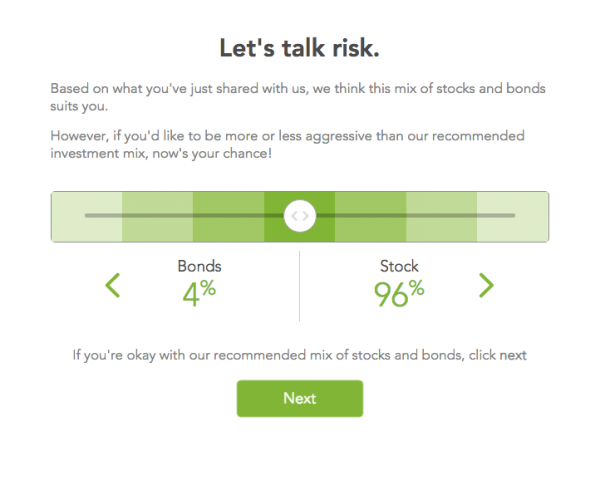Viewport: 600px width, 480px height.
Task: Click the Stock label
Action: click(x=399, y=267)
